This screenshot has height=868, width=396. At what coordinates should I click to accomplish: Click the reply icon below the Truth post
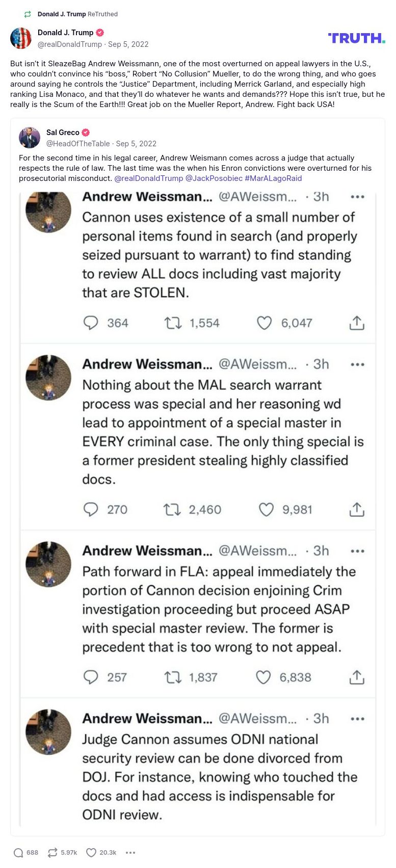19,853
